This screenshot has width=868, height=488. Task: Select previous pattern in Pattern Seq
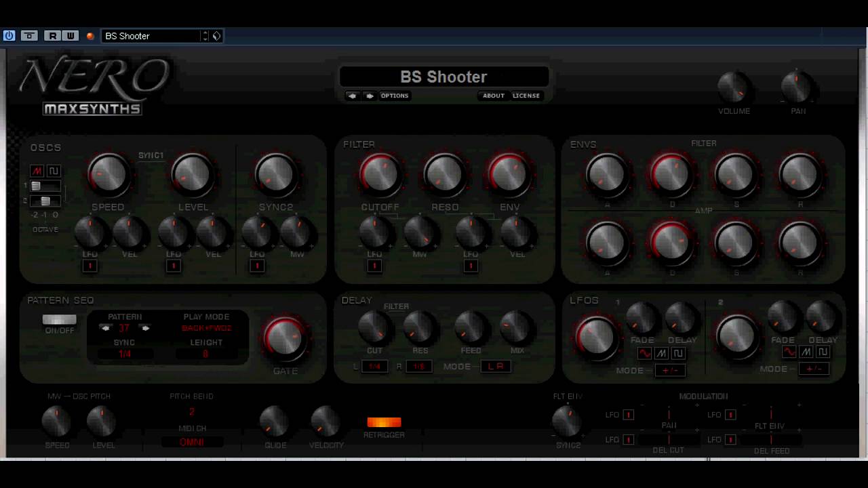coord(105,328)
